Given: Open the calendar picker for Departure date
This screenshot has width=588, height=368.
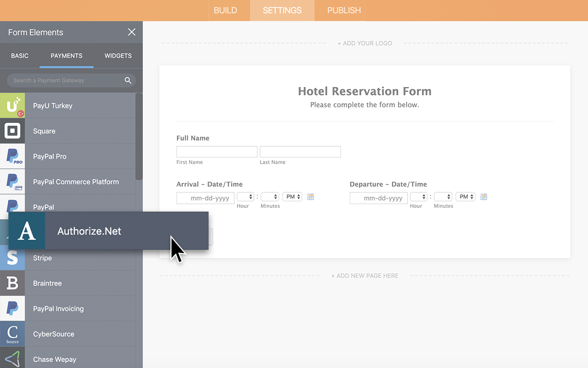Looking at the screenshot, I should point(483,196).
